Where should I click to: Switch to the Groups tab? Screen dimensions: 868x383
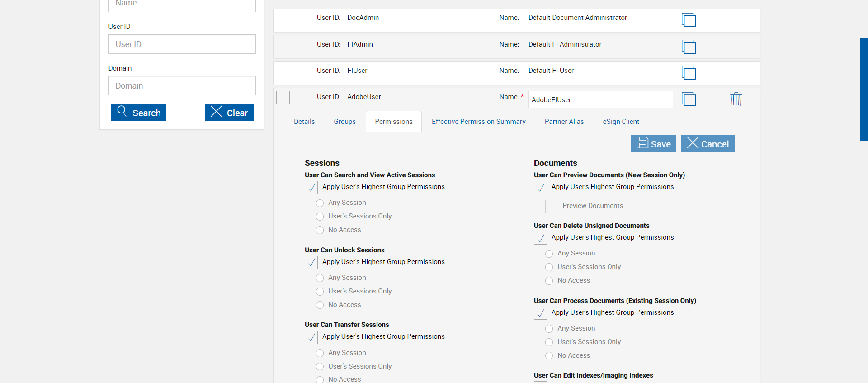click(344, 122)
